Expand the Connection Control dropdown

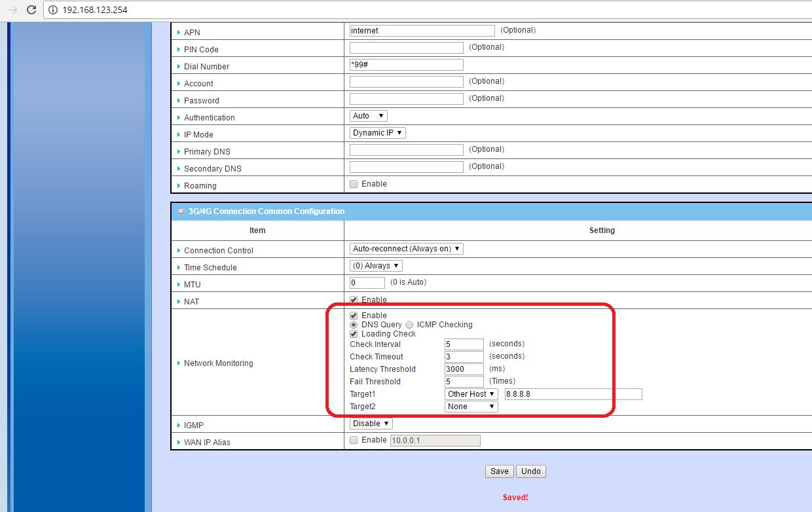(407, 249)
